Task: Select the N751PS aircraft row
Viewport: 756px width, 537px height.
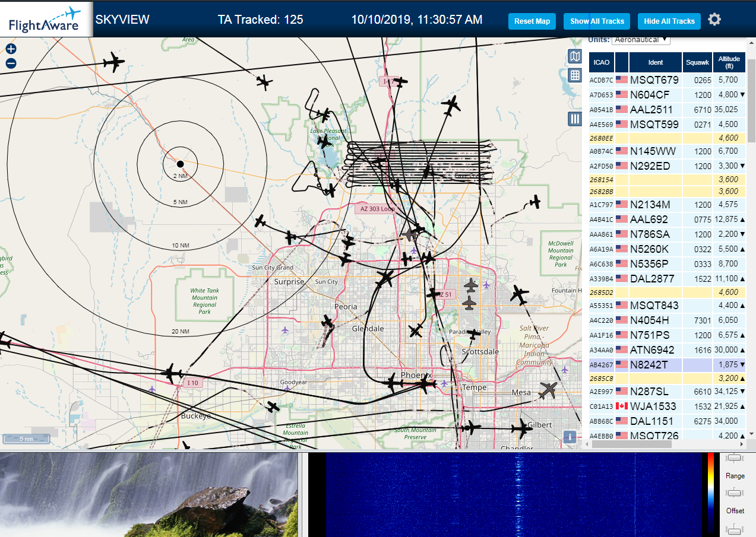Action: (667, 335)
